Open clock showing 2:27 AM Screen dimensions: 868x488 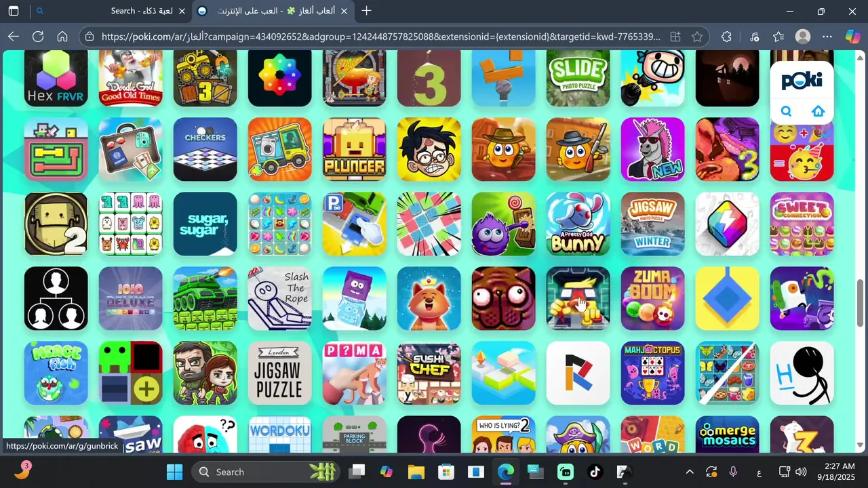[836, 472]
